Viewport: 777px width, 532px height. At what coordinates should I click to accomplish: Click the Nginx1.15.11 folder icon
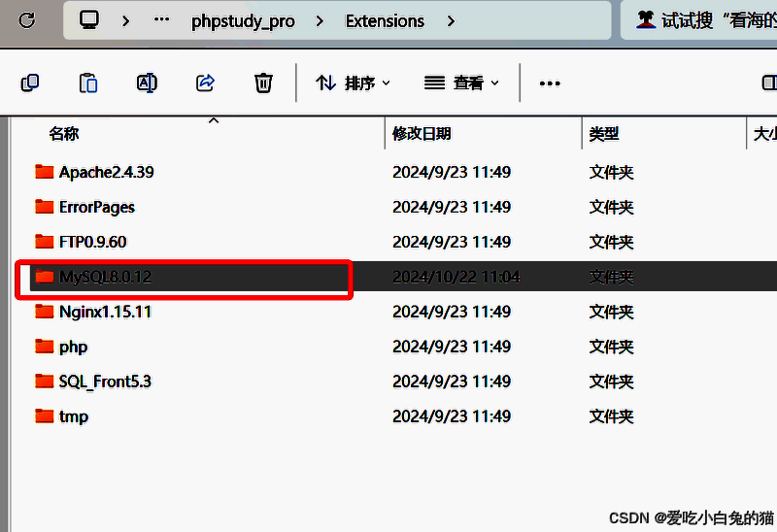44,311
